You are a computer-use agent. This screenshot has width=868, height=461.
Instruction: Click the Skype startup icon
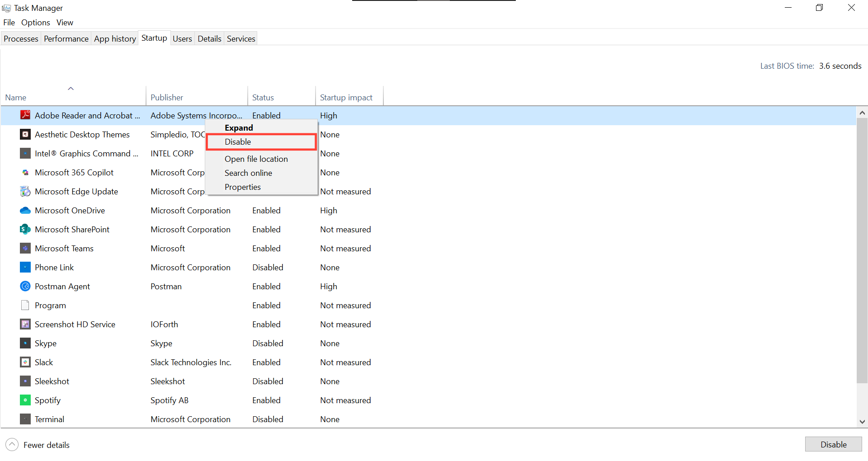click(25, 343)
